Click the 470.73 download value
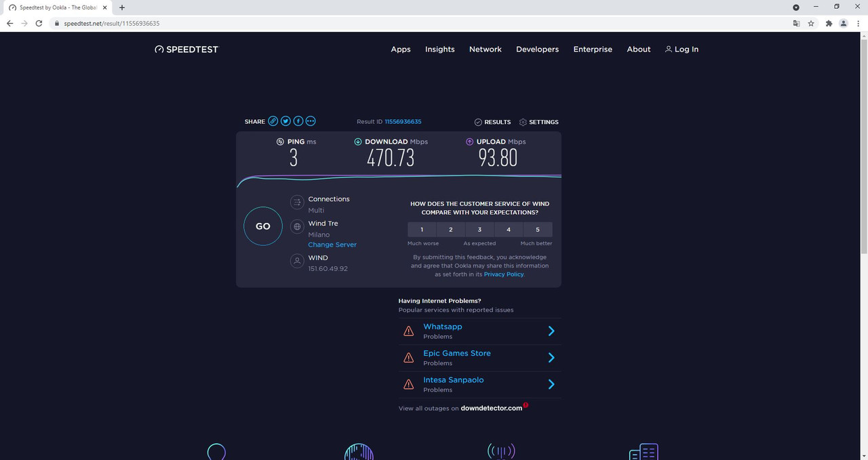The height and width of the screenshot is (460, 868). tap(391, 159)
